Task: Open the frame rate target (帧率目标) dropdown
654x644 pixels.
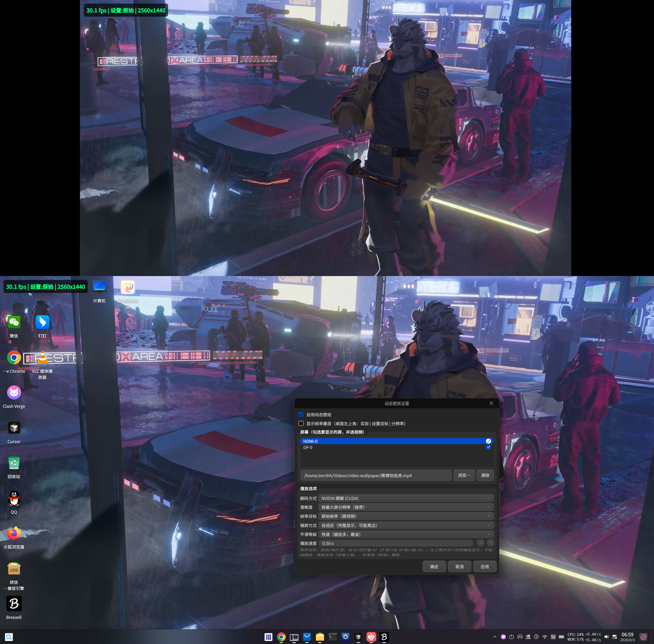Action: tap(406, 516)
